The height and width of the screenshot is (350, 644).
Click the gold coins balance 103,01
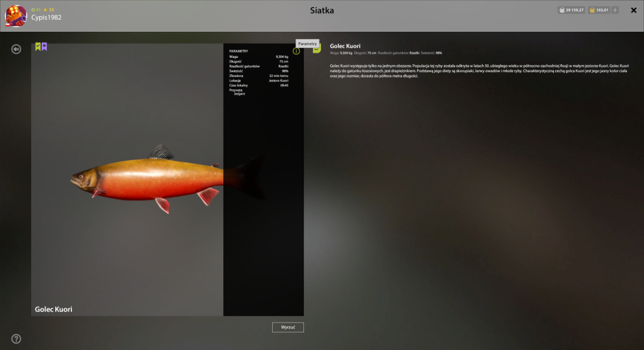598,10
